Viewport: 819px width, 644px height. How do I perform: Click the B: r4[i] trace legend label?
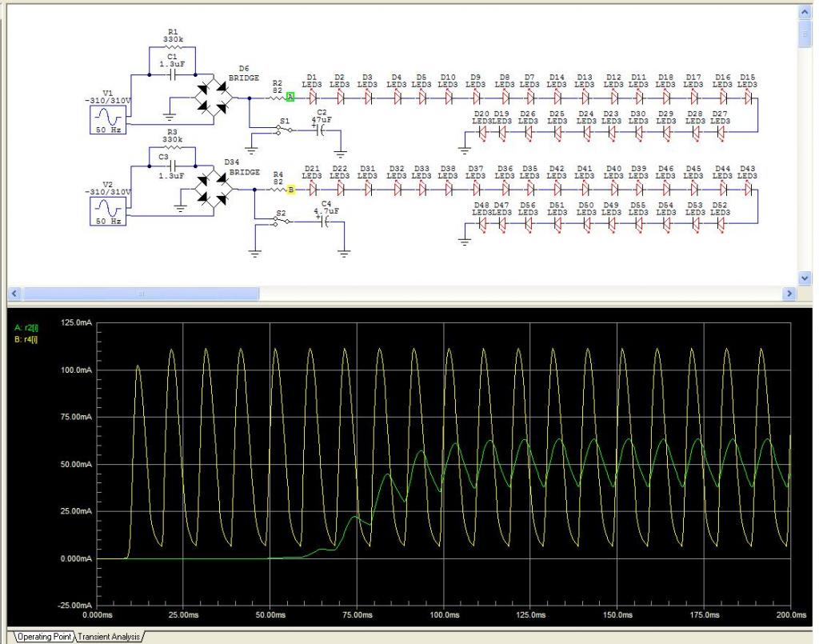pyautogui.click(x=26, y=339)
